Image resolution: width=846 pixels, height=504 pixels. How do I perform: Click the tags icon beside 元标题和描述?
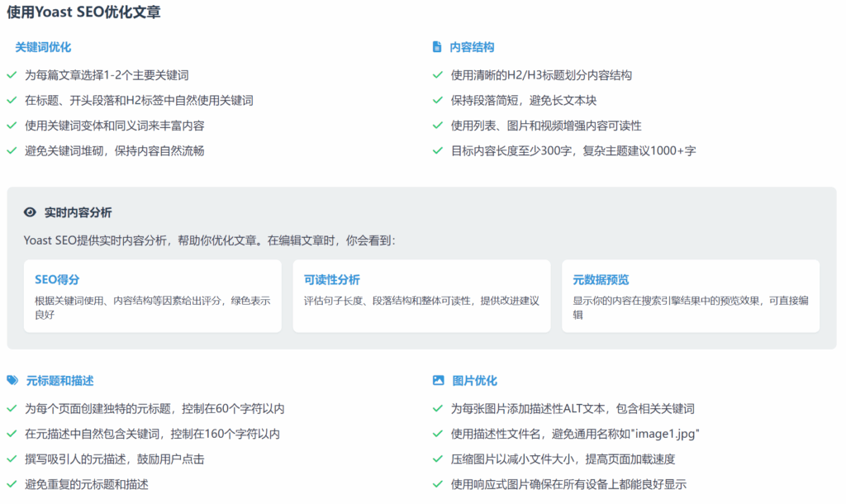pos(12,380)
